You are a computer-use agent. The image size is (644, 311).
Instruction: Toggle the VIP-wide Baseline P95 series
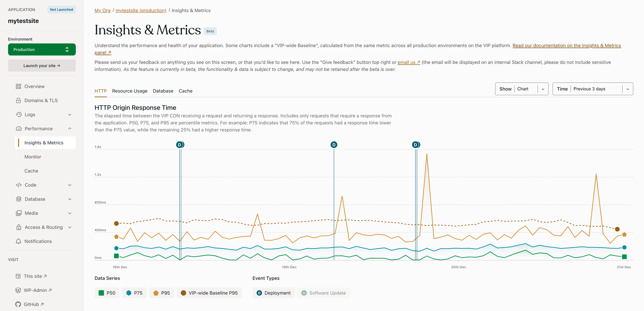[x=209, y=293]
